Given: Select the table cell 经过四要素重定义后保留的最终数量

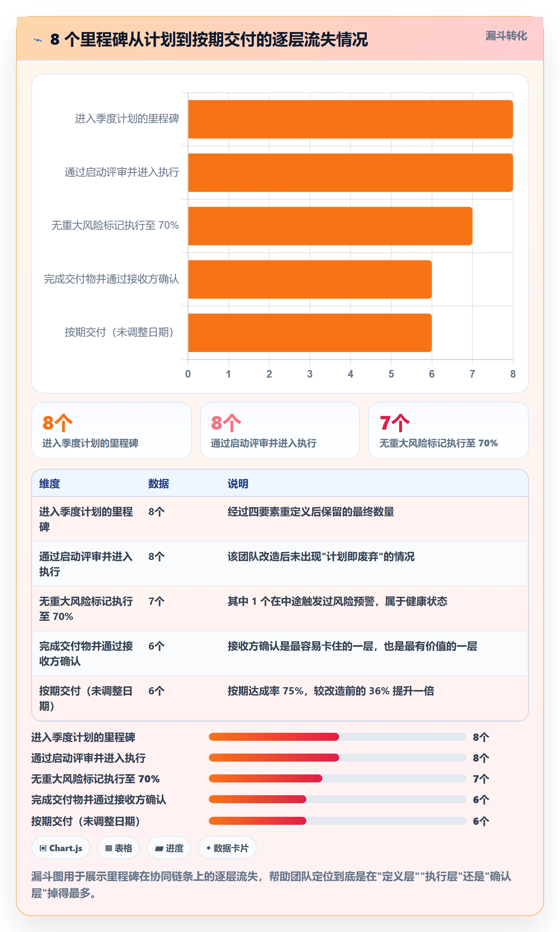Looking at the screenshot, I should pos(311,512).
